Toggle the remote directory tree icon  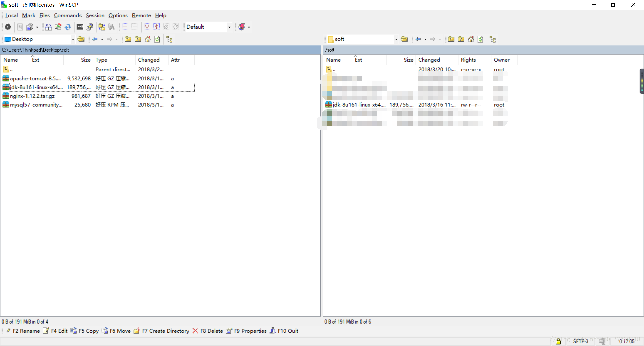tap(493, 39)
